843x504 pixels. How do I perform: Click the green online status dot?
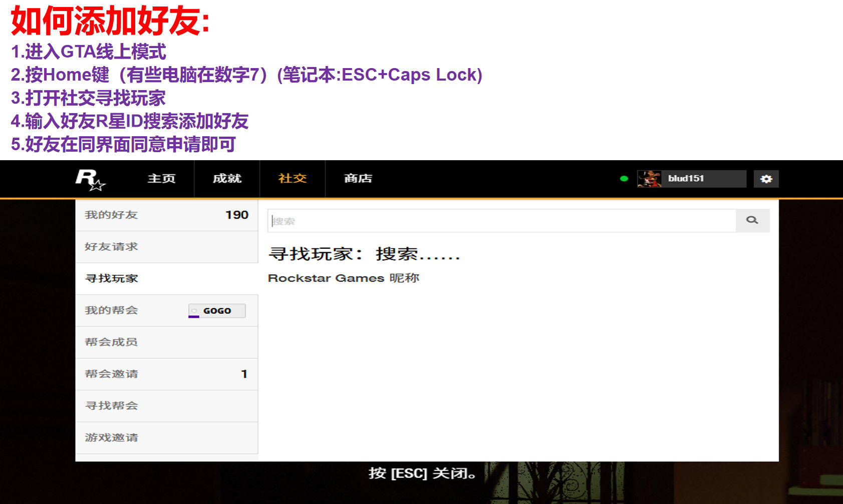(x=624, y=179)
